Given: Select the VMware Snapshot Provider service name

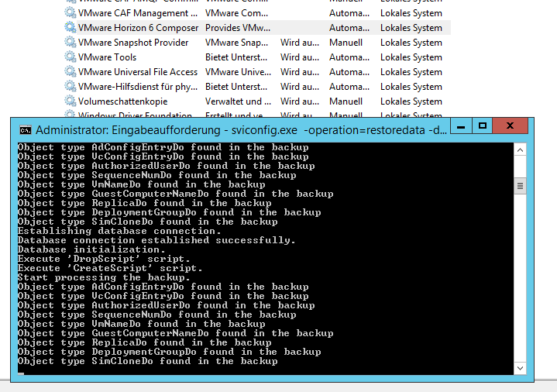Looking at the screenshot, I should (133, 43).
